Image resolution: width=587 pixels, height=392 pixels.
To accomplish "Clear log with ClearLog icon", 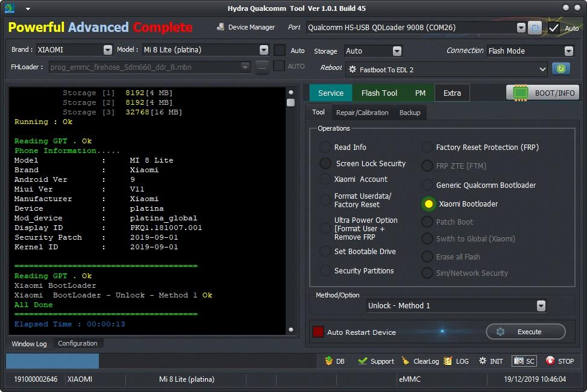I will (405, 361).
